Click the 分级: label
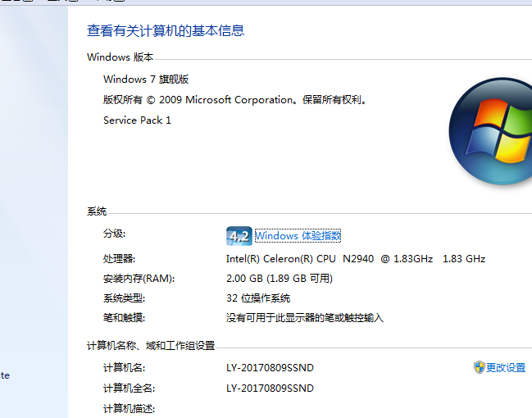 (114, 234)
